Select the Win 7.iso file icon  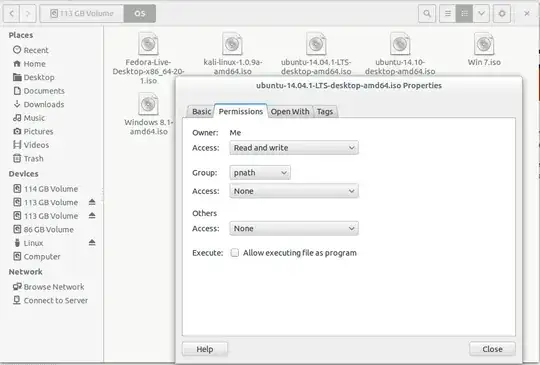(484, 44)
